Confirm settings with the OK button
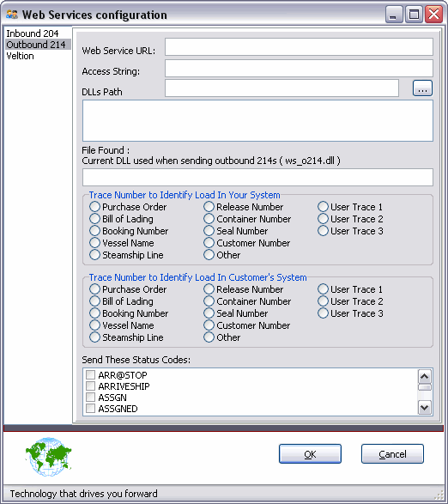The image size is (448, 504). [310, 454]
